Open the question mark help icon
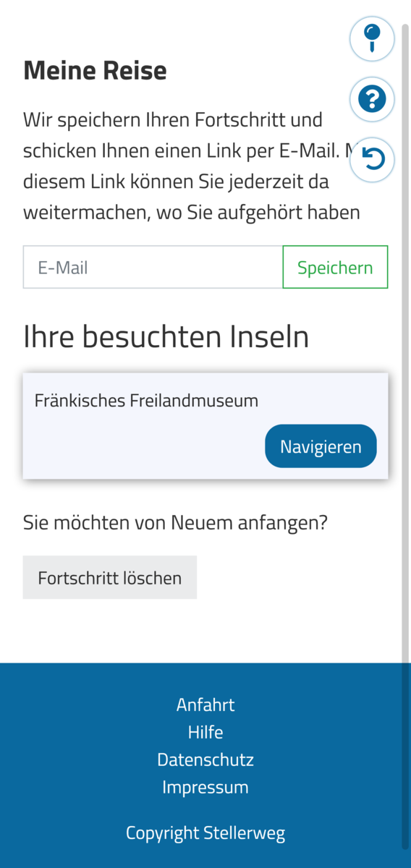The image size is (411, 868). tap(372, 98)
